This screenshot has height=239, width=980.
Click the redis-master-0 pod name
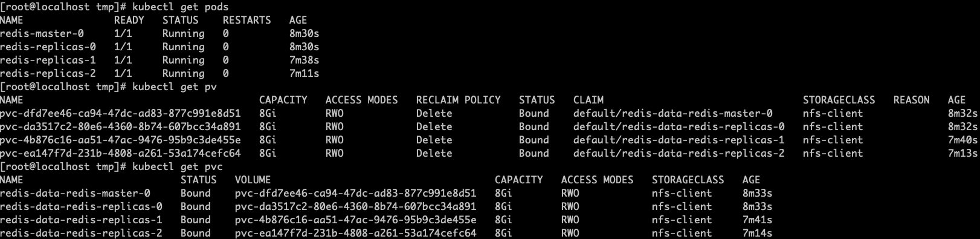[42, 34]
